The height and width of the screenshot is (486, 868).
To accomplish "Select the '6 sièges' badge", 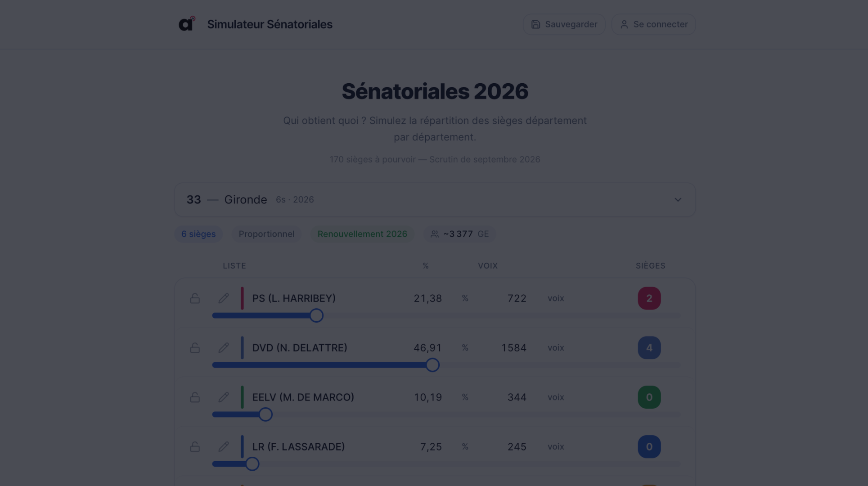I will (198, 234).
